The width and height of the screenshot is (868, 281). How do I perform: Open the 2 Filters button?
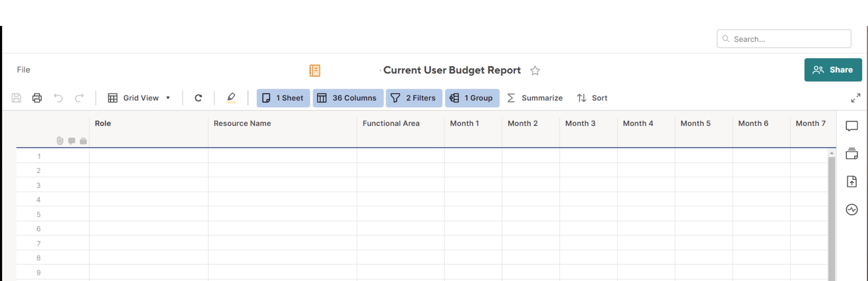[x=414, y=98]
